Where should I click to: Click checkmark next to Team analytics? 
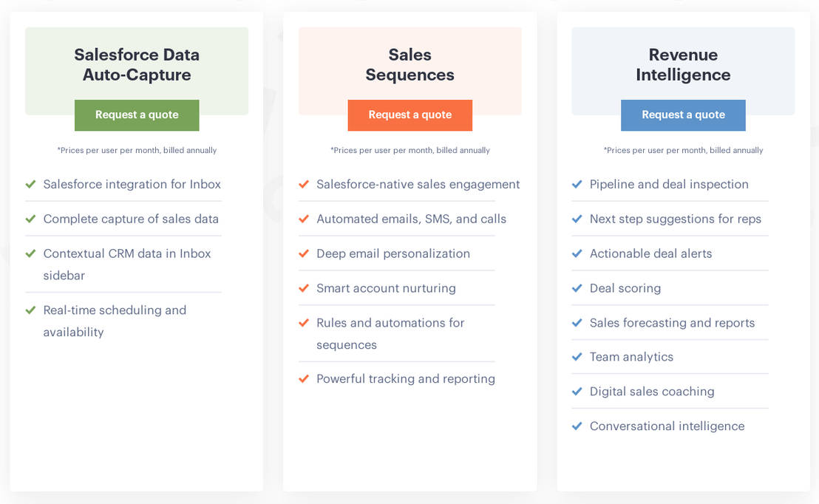[x=577, y=357]
